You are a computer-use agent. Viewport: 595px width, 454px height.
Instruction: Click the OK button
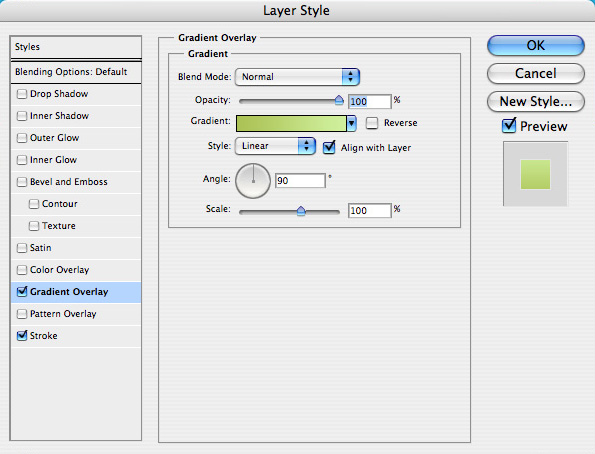pyautogui.click(x=535, y=46)
